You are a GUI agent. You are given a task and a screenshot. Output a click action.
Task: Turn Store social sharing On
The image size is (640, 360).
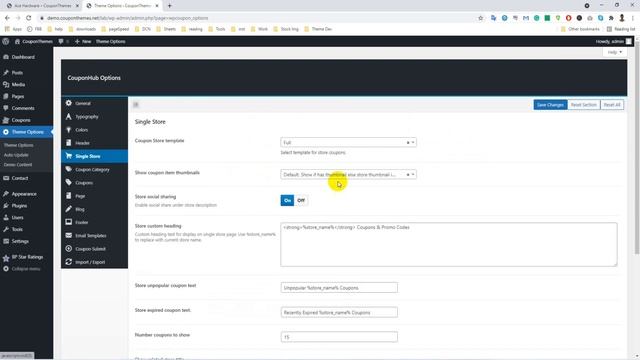(287, 200)
